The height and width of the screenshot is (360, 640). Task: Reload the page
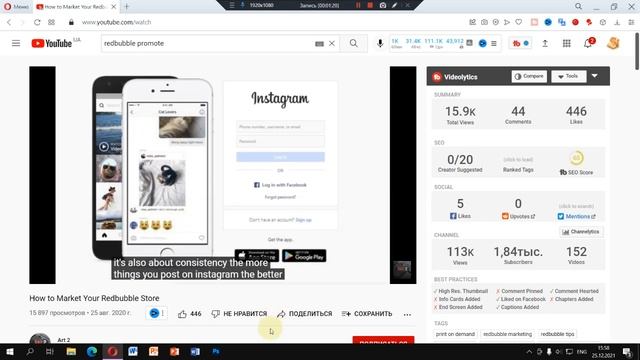pyautogui.click(x=37, y=22)
